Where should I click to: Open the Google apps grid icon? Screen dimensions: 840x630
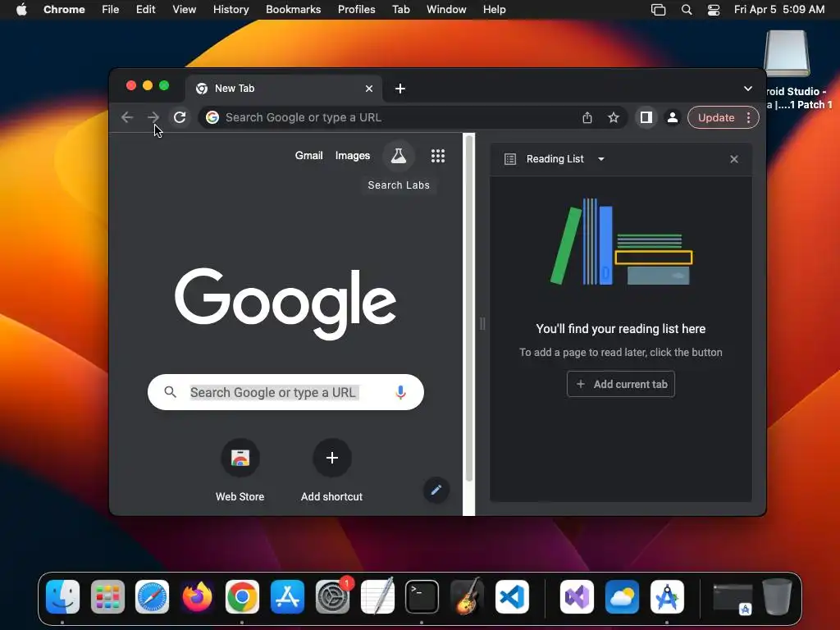[438, 156]
